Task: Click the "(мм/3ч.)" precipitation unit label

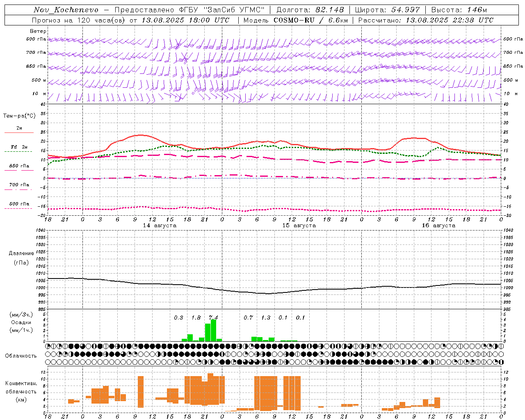Action: (21, 315)
